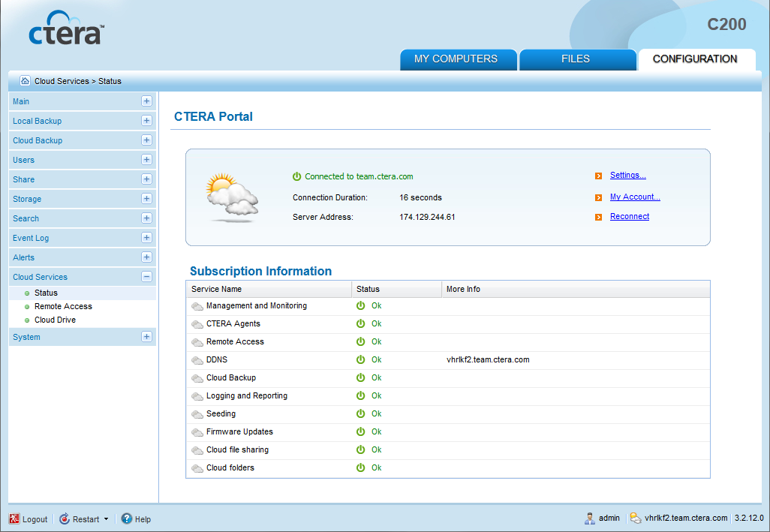Click the home icon in the breadcrumb
770x532 pixels.
(x=25, y=80)
